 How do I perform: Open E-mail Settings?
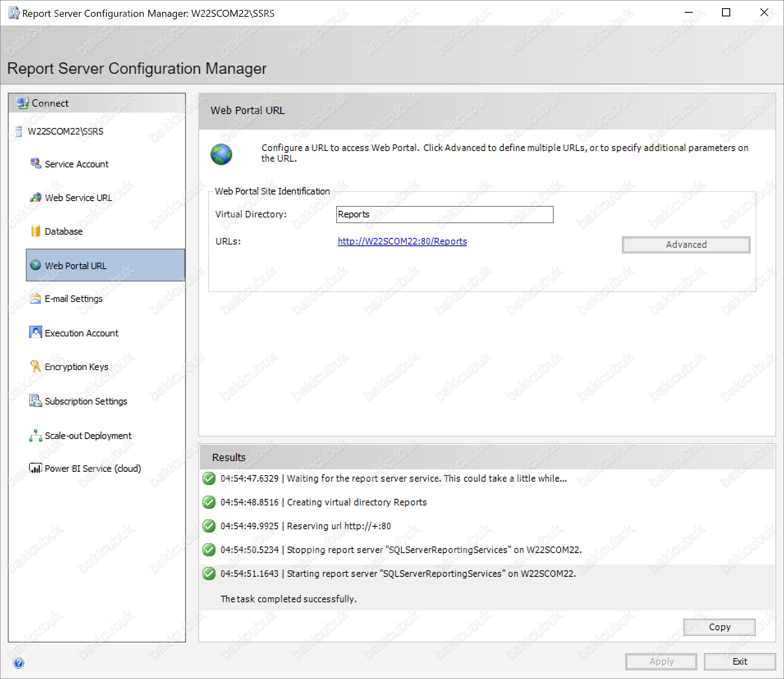click(x=73, y=299)
